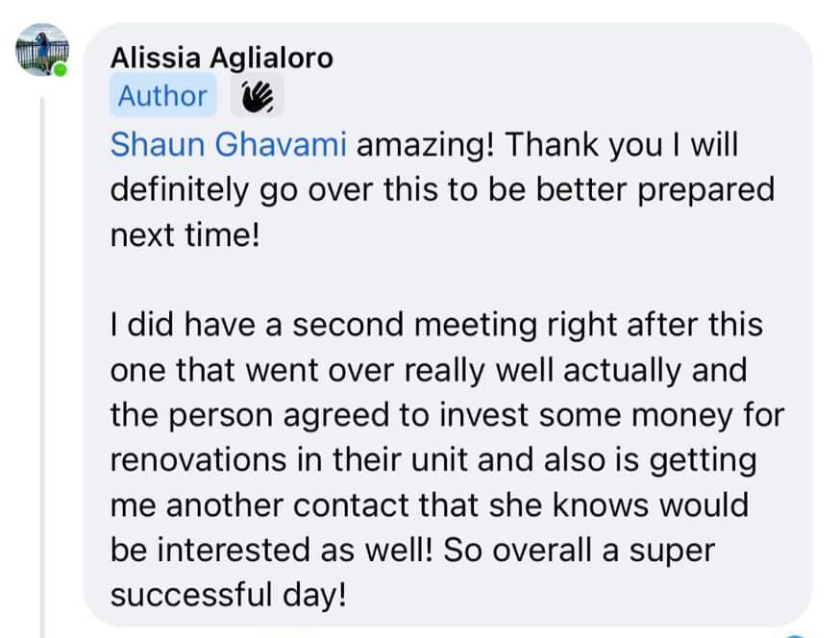Click the phrase "be interested as well!"
Image resolution: width=840 pixels, height=638 pixels.
point(272,551)
